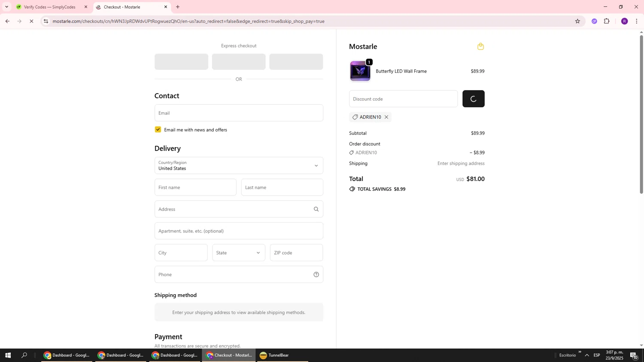Open the Chrome three-dot menu
This screenshot has width=644, height=362.
click(x=637, y=21)
